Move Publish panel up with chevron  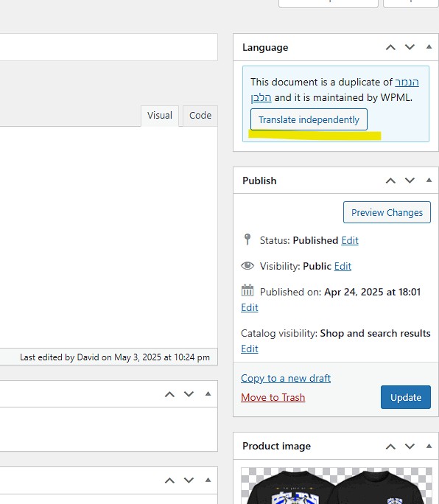(x=390, y=181)
